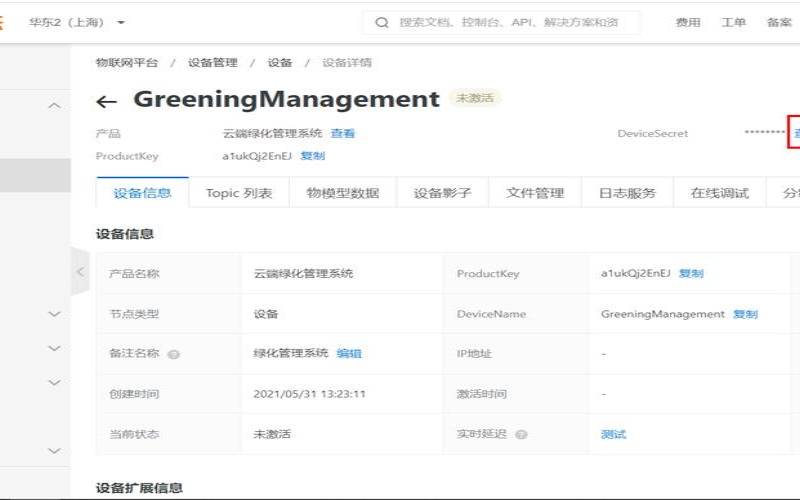
Task: Open the 工单 menu
Action: (x=733, y=22)
